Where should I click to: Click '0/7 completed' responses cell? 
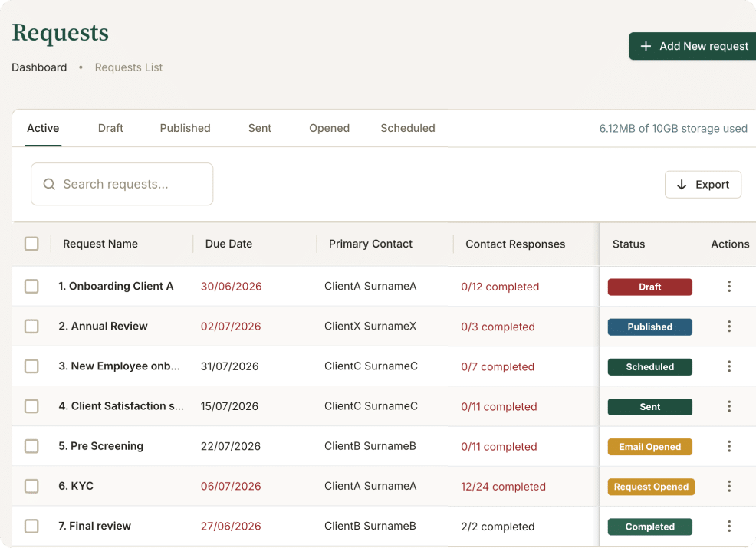pos(498,367)
